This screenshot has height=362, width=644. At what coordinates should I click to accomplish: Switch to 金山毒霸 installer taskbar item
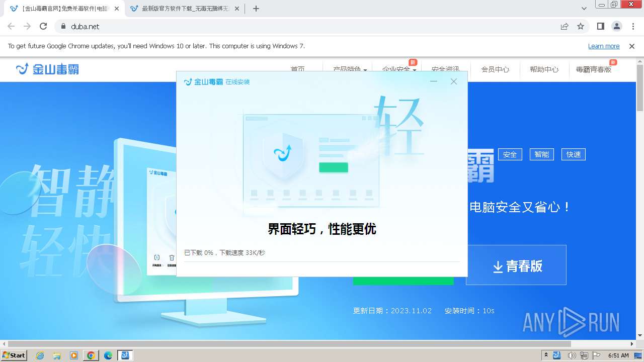click(125, 355)
